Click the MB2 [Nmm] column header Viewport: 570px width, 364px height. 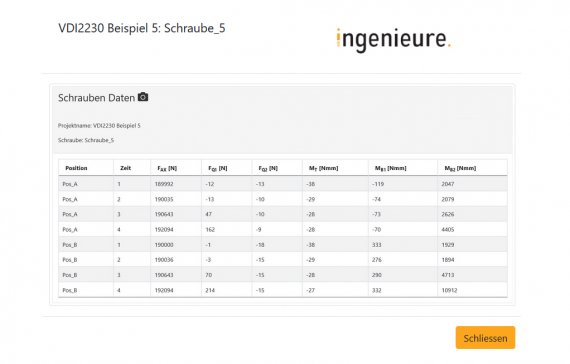[x=460, y=168]
